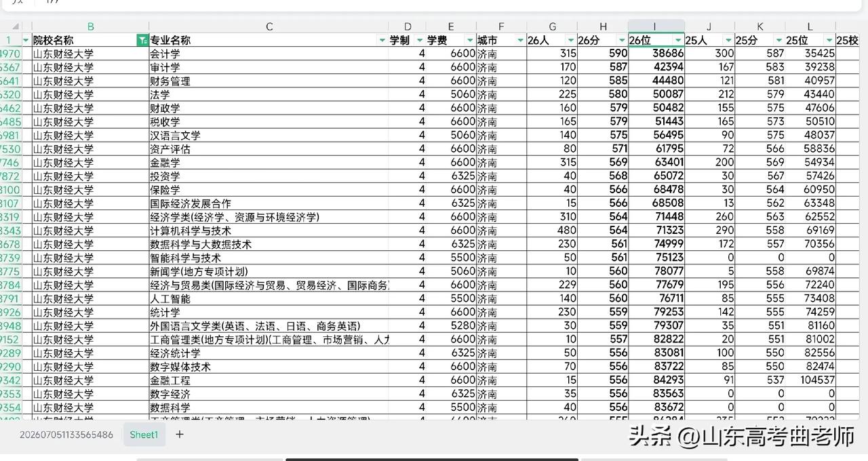Select the 人工智能 major cell
This screenshot has height=461, width=868.
click(x=269, y=298)
